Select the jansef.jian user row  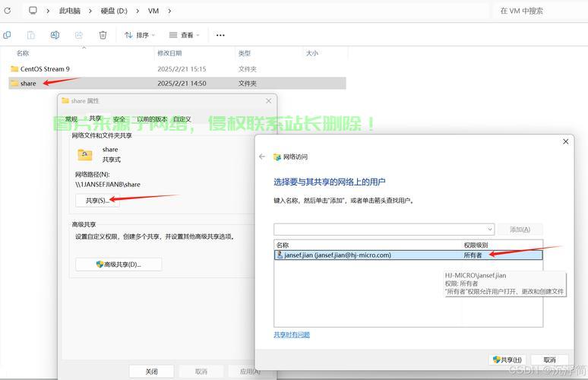coord(409,255)
